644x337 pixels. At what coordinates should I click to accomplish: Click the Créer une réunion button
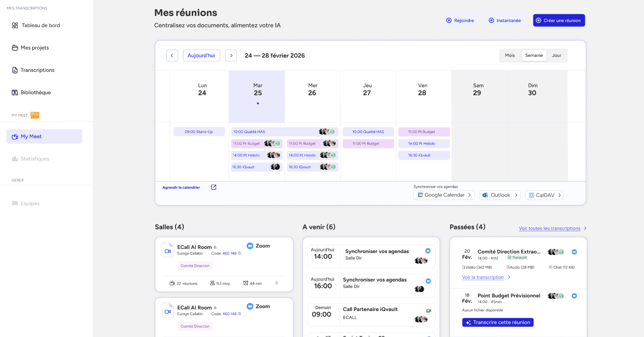[x=559, y=21]
